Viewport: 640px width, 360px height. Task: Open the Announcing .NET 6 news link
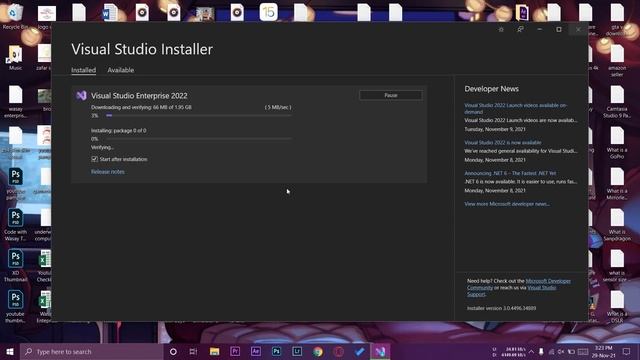click(x=510, y=173)
